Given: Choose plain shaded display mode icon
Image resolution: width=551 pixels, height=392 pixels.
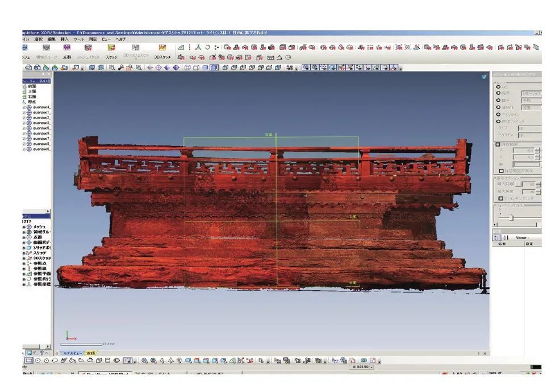Looking at the screenshot, I should [x=205, y=67].
